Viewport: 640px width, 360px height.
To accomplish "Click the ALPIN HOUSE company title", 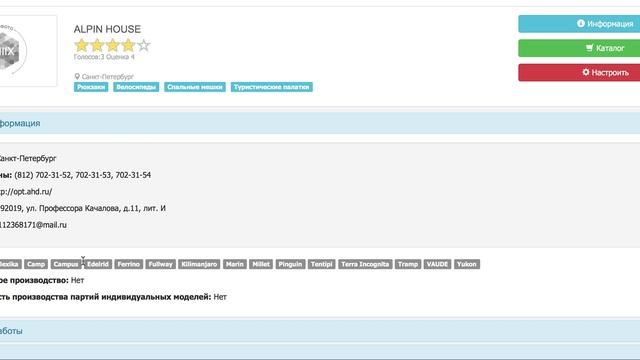I will (x=107, y=29).
